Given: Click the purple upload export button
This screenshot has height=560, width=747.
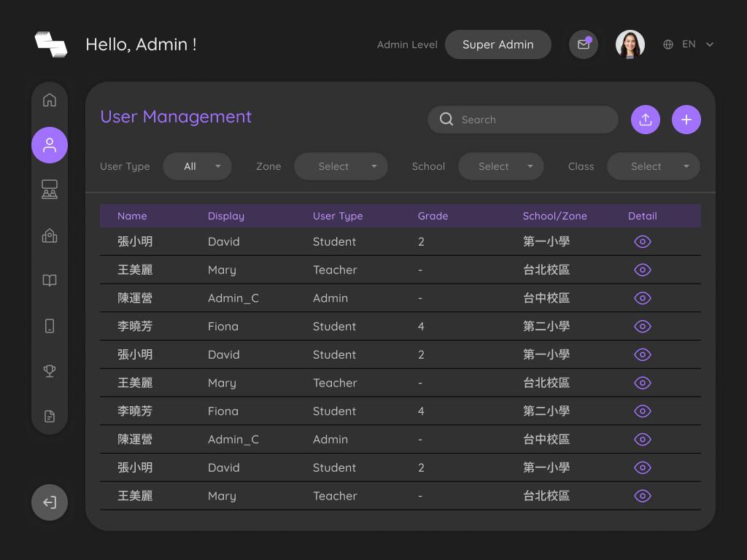Looking at the screenshot, I should [x=646, y=120].
